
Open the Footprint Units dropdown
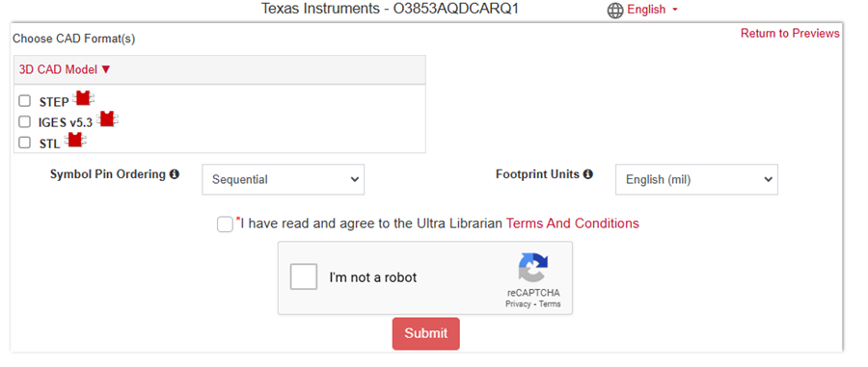click(x=696, y=179)
